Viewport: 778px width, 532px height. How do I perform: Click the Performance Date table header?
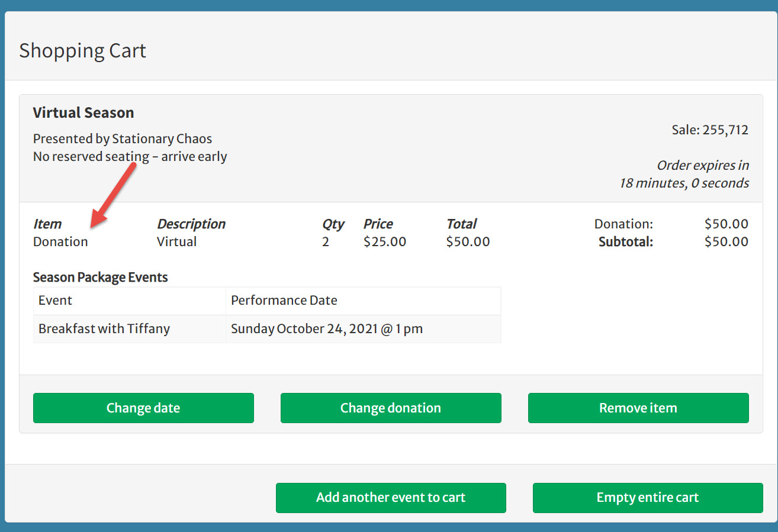coord(284,301)
